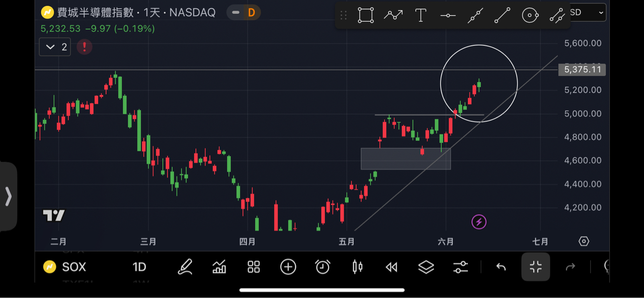Select the Trend line tool
Image resolution: width=644 pixels, height=298 pixels.
tap(502, 16)
